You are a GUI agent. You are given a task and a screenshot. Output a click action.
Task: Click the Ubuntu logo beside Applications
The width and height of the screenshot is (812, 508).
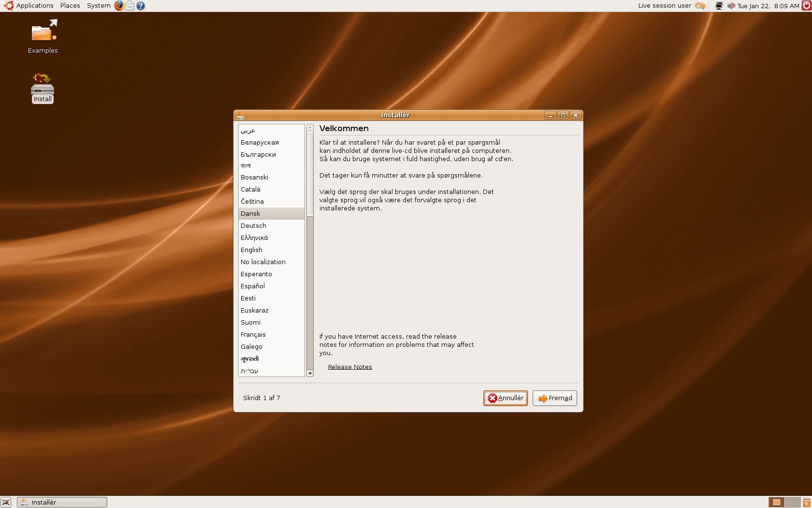point(8,6)
